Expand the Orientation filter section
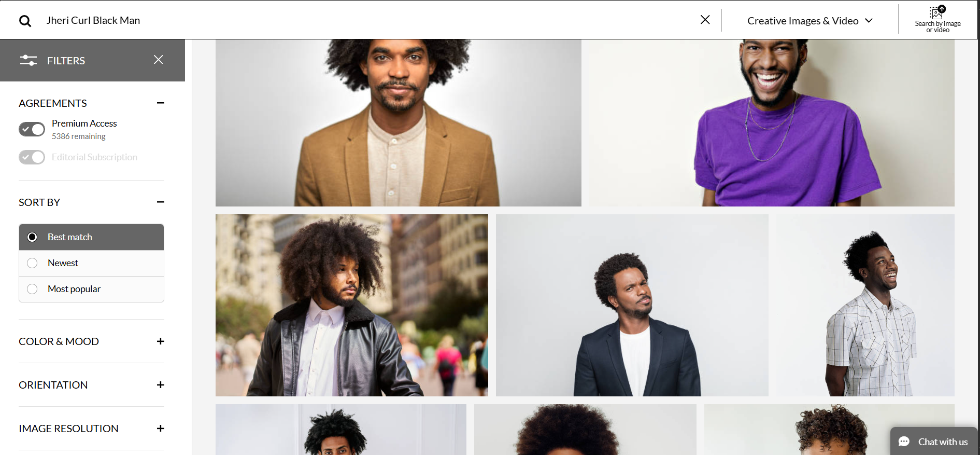This screenshot has width=980, height=455. pos(161,384)
